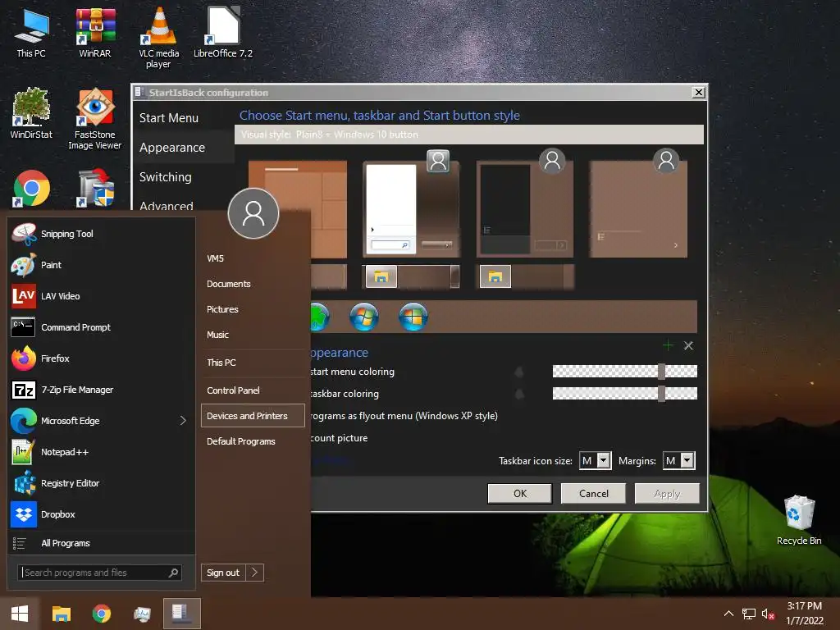Image resolution: width=840 pixels, height=630 pixels.
Task: Click the Cancel button
Action: coord(593,493)
